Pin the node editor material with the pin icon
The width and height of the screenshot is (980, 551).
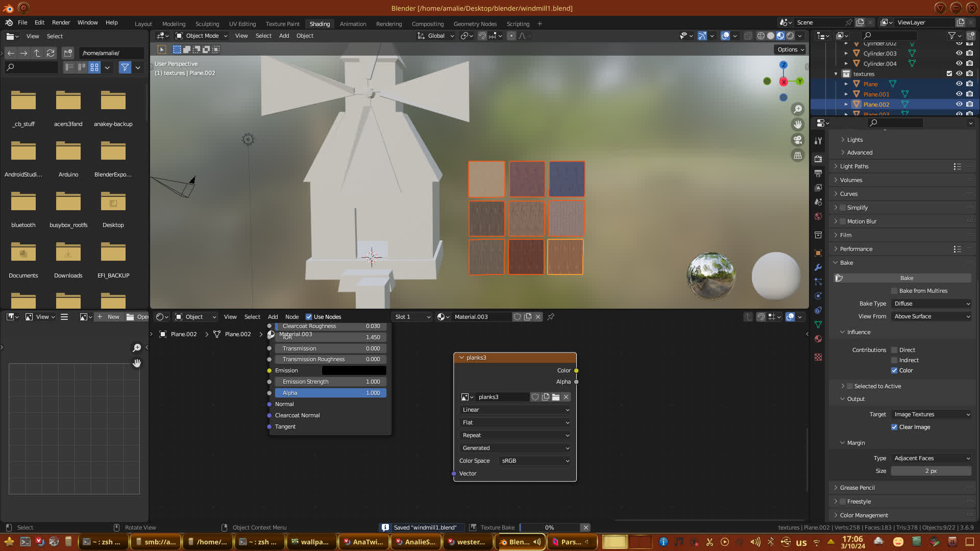point(551,317)
